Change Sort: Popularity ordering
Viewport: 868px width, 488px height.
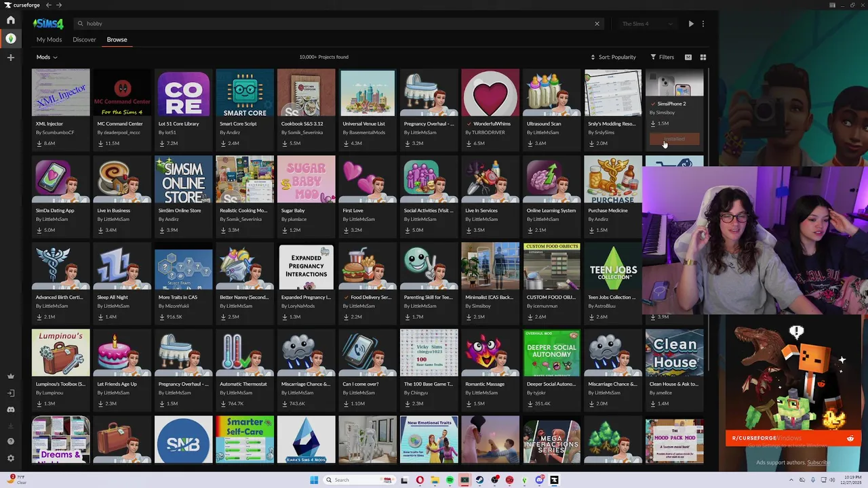(x=613, y=57)
